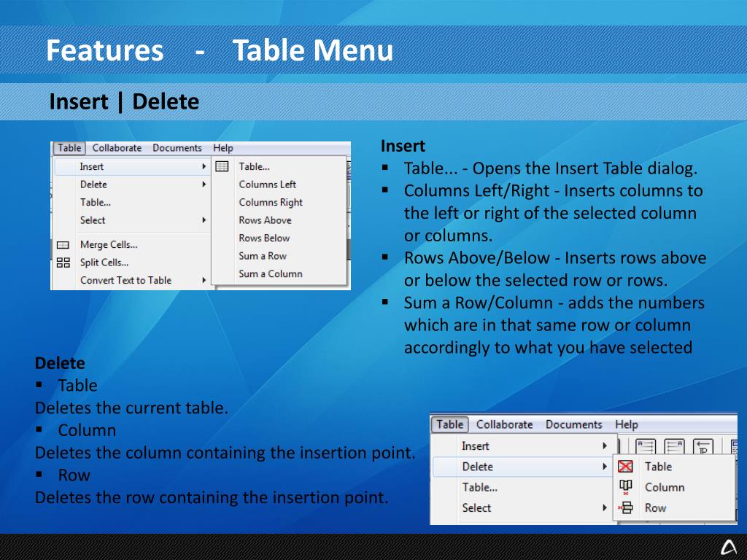Choose Table... in the bottom menu screenshot
This screenshot has width=747, height=560.
point(524,487)
